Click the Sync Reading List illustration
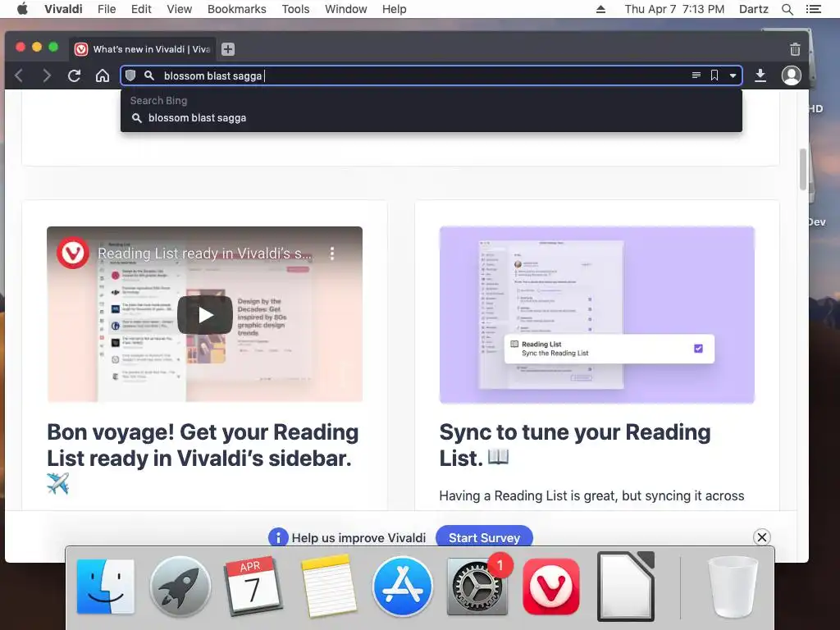 pos(597,314)
